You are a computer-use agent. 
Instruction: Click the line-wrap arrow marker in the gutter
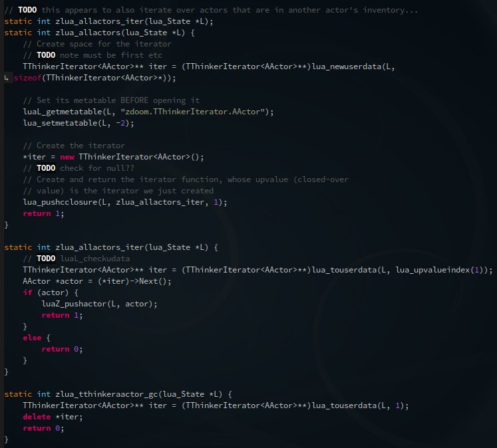pyautogui.click(x=7, y=78)
